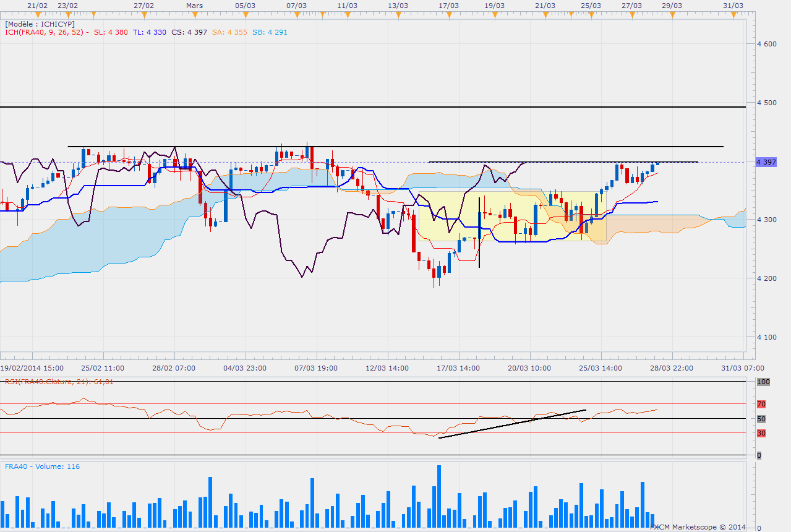Click the orange marker under the 21/03 date
The image size is (791, 532).
coord(545,15)
